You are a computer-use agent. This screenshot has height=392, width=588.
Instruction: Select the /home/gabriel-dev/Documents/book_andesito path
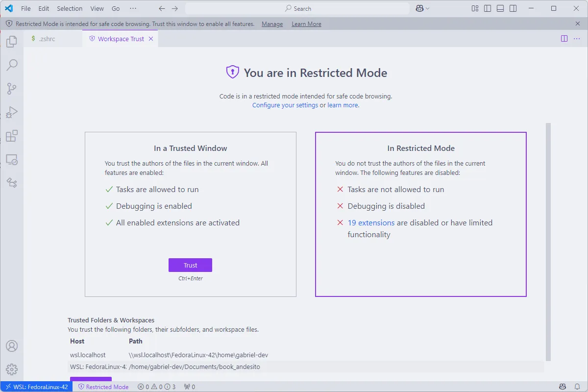195,367
